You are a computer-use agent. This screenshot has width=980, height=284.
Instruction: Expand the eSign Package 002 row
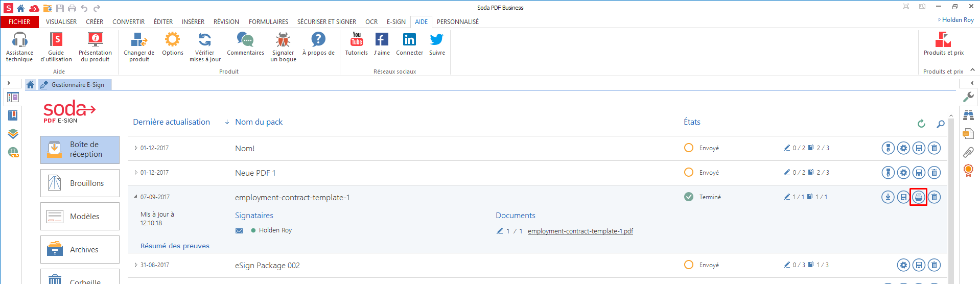click(135, 265)
